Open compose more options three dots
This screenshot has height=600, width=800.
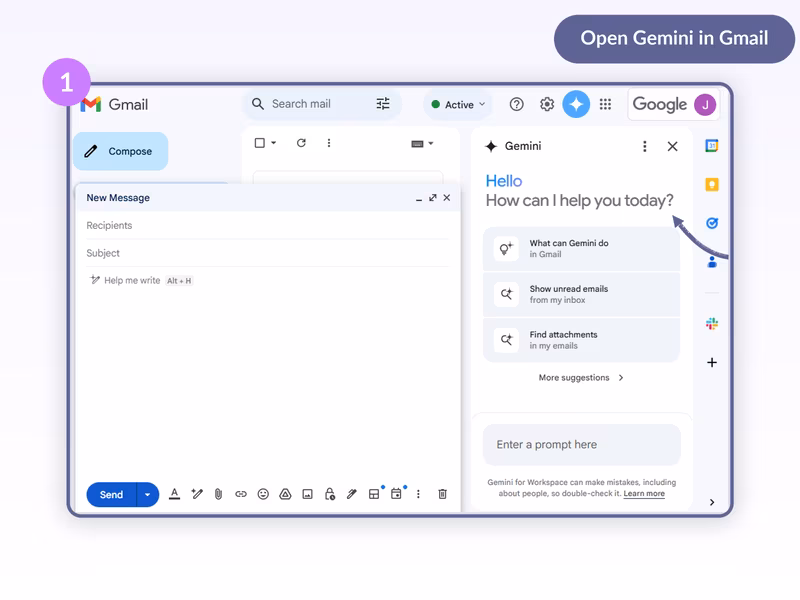(x=418, y=494)
